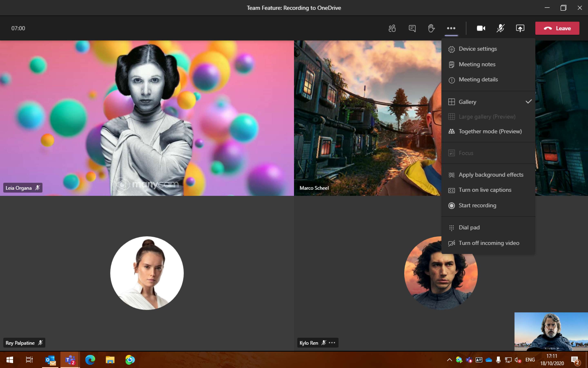Turn off incoming video
This screenshot has height=368, width=588.
[488, 243]
